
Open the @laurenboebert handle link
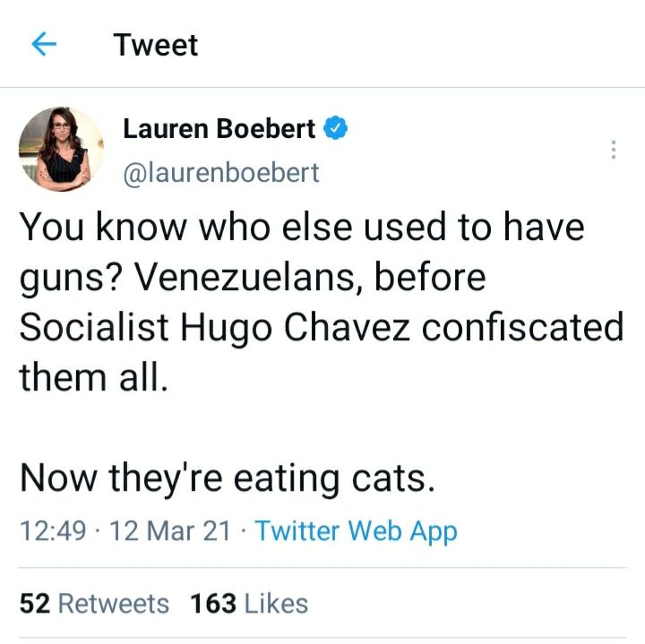[x=220, y=172]
